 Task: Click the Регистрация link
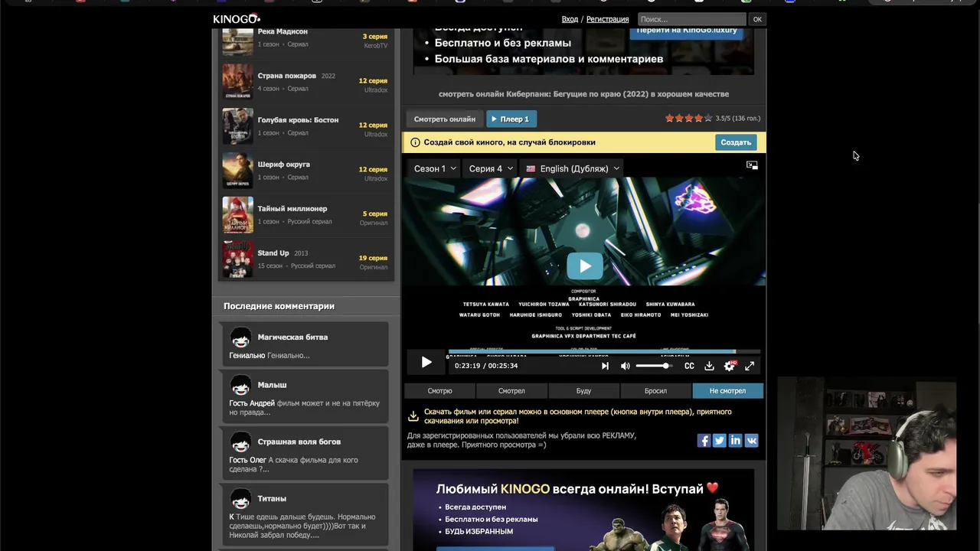607,19
